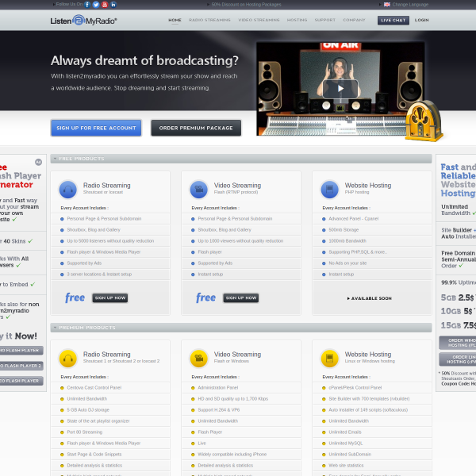Play the On Air studio video
Viewport: 476px width, 476px height.
tap(340, 88)
